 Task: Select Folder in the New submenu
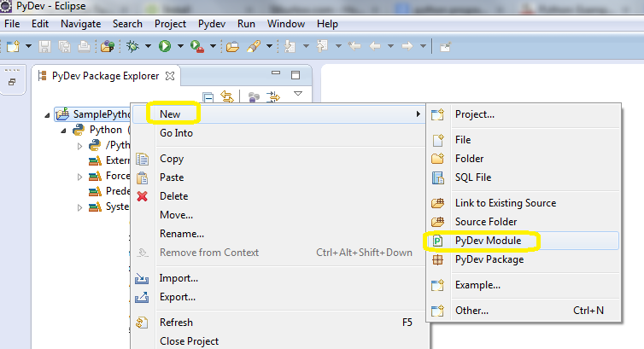tap(524, 159)
